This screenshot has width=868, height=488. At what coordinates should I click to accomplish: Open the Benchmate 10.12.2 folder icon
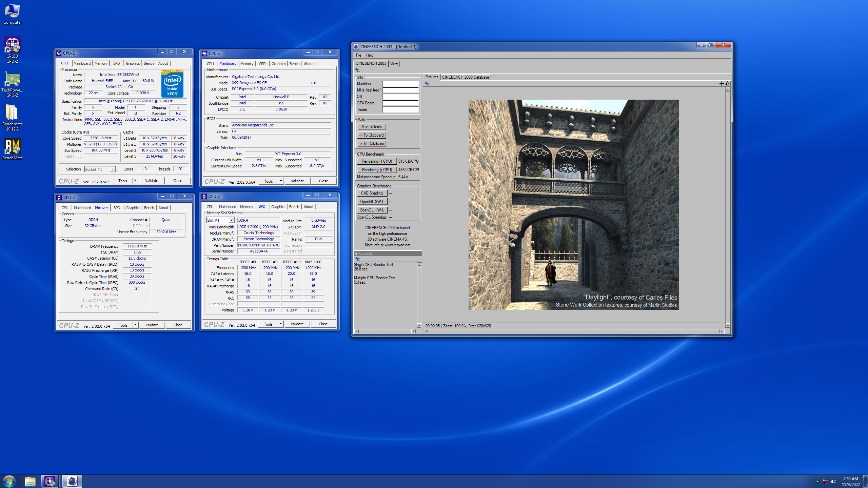(x=13, y=117)
